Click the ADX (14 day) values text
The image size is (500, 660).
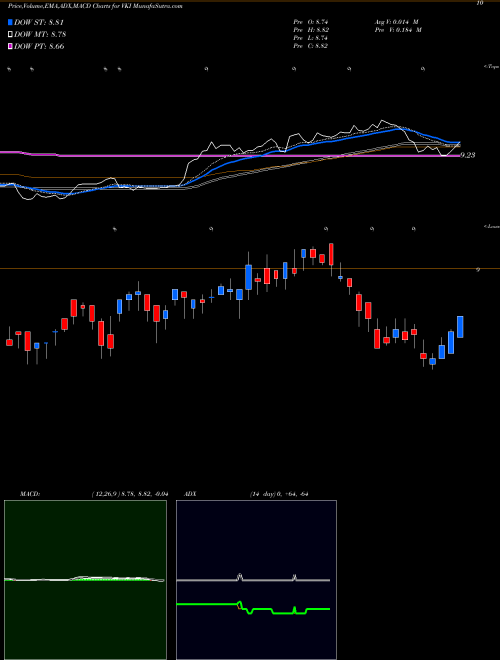pyautogui.click(x=278, y=494)
